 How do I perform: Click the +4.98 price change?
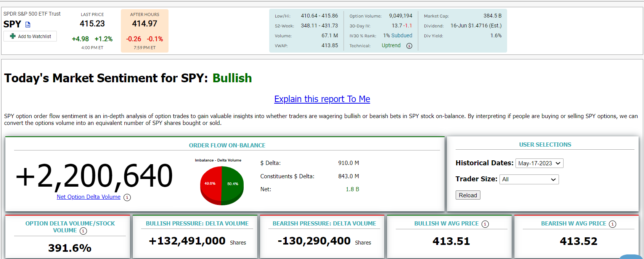(x=80, y=39)
